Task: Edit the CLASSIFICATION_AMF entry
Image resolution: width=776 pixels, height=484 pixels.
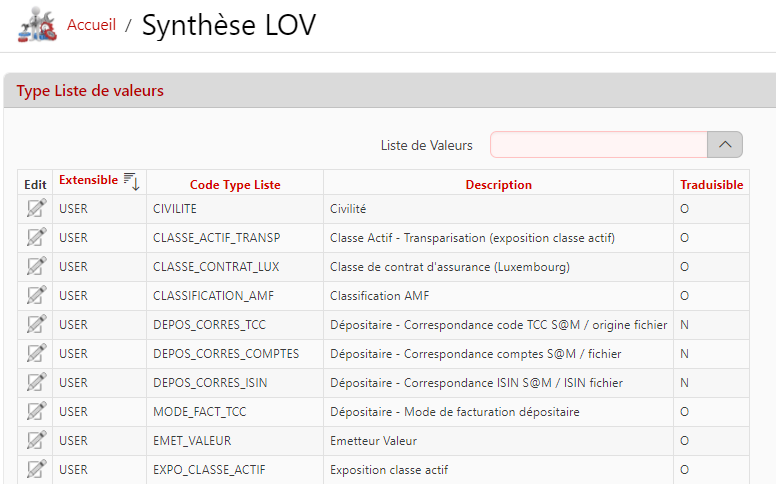Action: 36,296
